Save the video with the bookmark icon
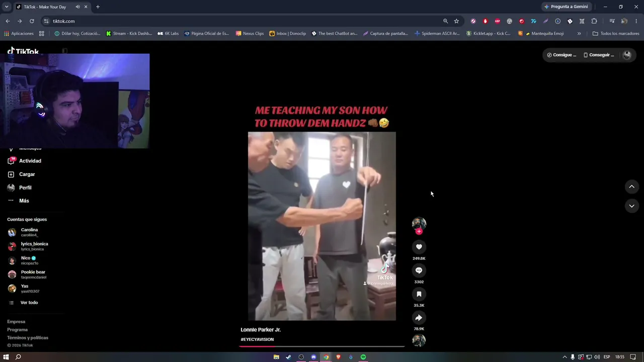The image size is (644, 362). click(x=419, y=294)
